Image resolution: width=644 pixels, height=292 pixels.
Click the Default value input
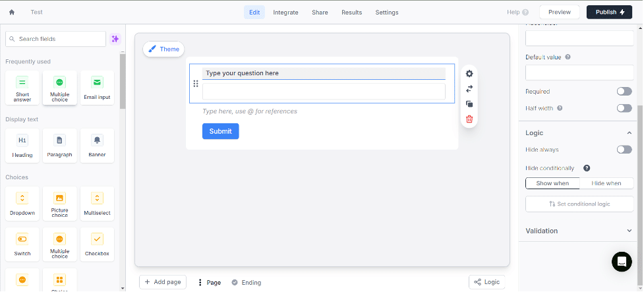tap(579, 73)
